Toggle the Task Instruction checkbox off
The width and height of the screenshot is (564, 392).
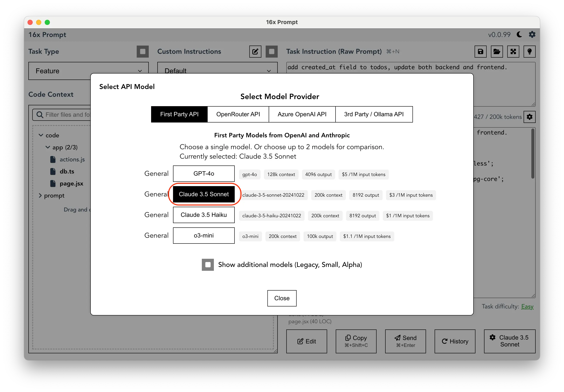[271, 51]
